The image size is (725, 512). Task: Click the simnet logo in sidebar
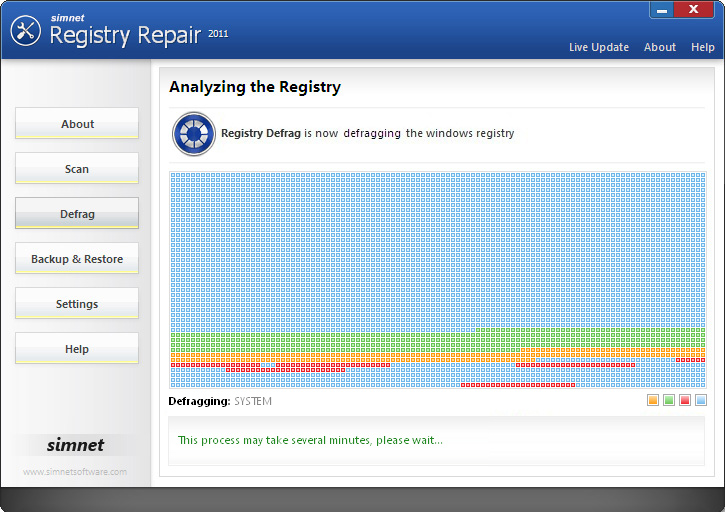point(75,445)
